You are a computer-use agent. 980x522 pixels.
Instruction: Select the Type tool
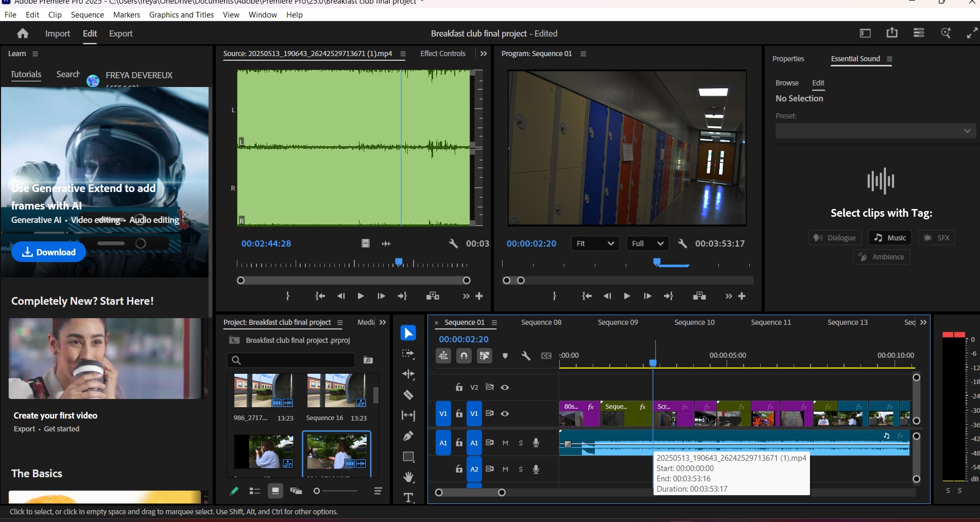pos(408,497)
